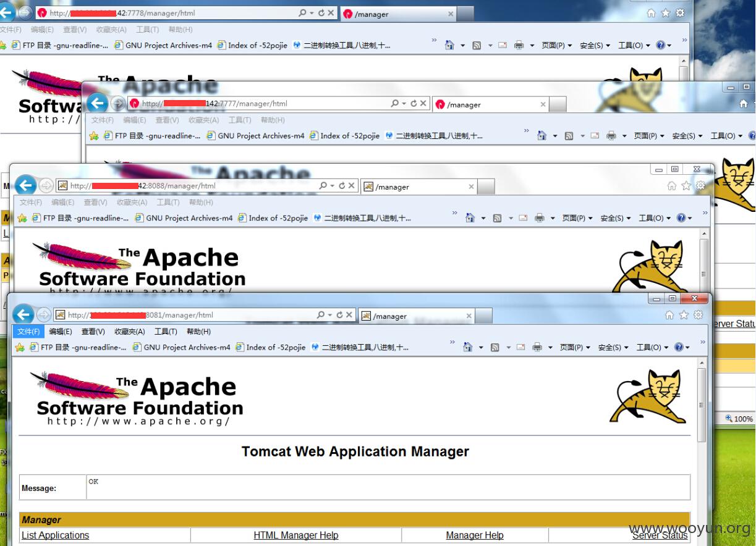
Task: Click the vertical scrollbar thumb in 8081 window
Action: 702,406
